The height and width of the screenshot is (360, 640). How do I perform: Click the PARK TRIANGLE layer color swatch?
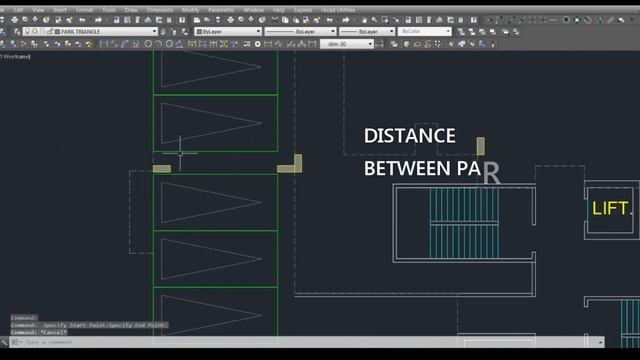(58, 31)
